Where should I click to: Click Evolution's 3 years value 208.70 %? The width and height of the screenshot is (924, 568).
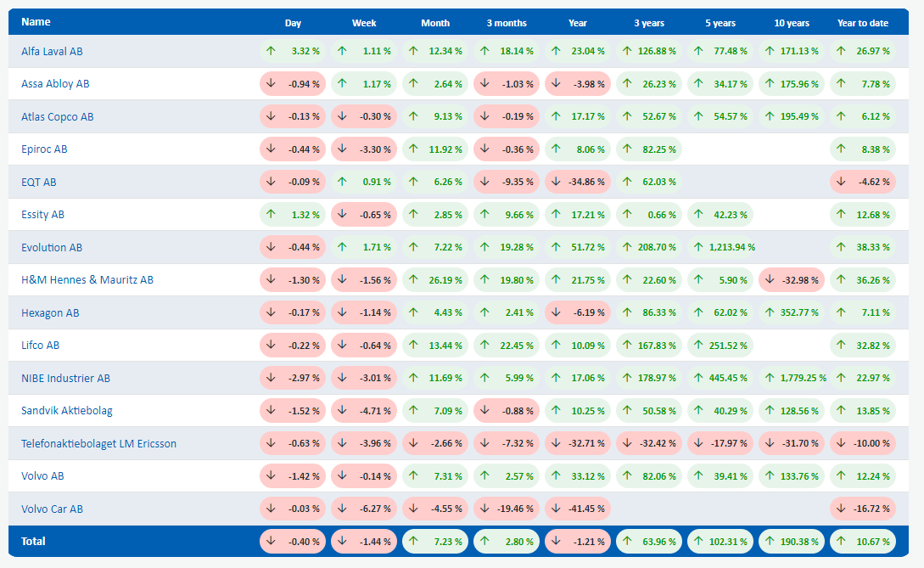coord(657,248)
